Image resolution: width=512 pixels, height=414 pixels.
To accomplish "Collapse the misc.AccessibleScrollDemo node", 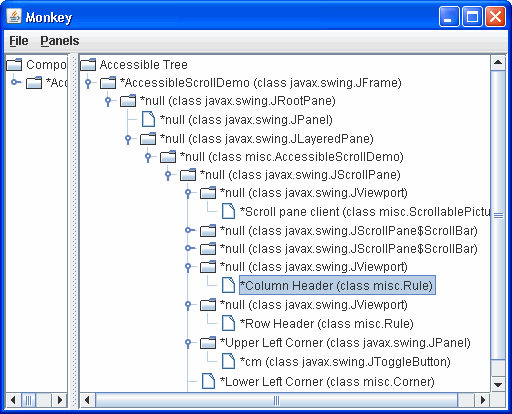I will click(148, 157).
